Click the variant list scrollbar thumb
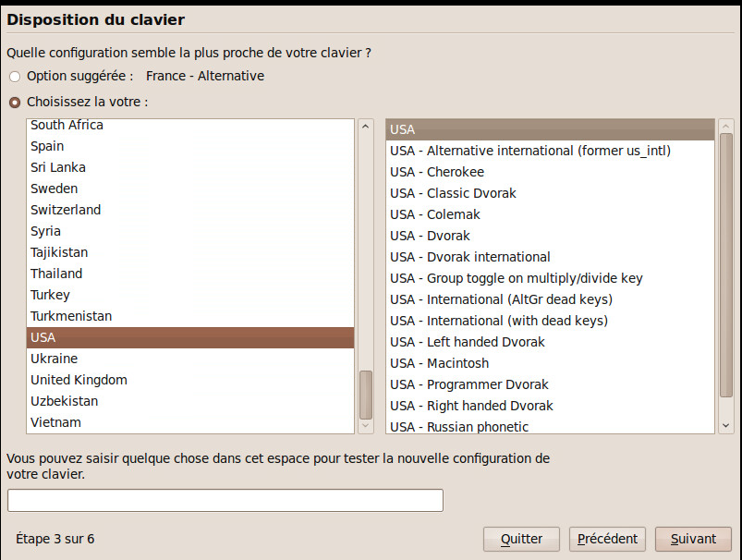Screen dimensions: 742x560 click(x=725, y=277)
